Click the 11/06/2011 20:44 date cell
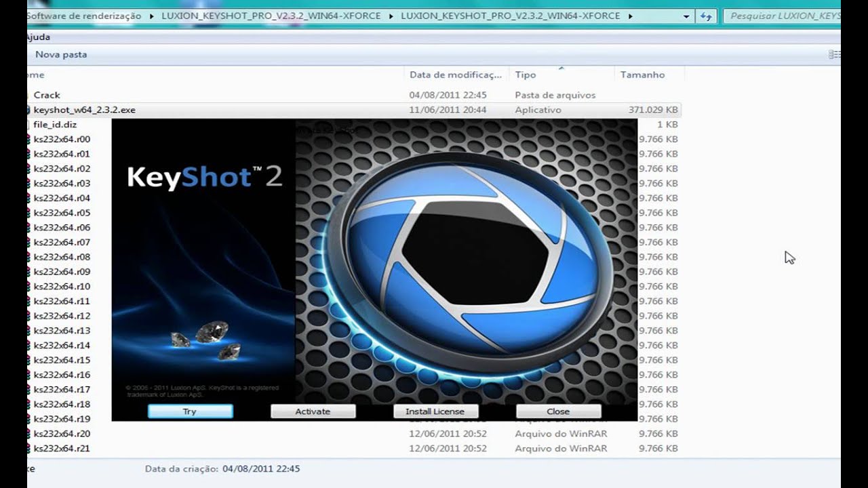Image resolution: width=868 pixels, height=488 pixels. 448,110
